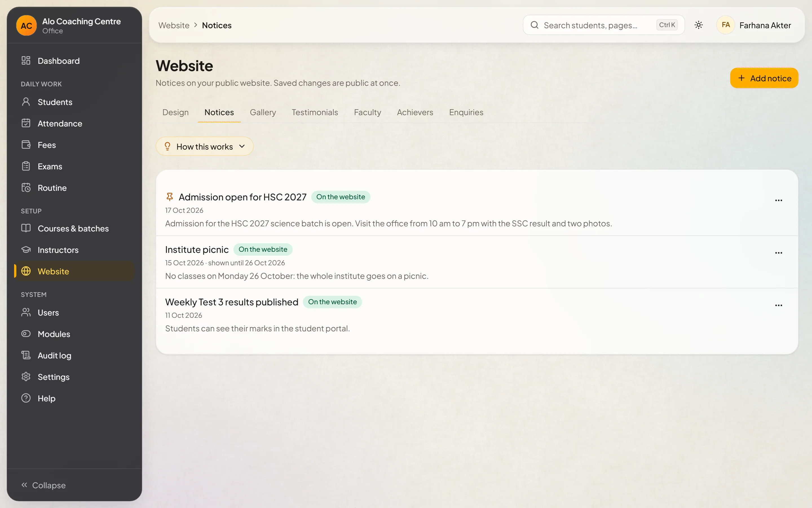Collapse the sidebar
Viewport: 812px width, 508px height.
[x=44, y=485]
